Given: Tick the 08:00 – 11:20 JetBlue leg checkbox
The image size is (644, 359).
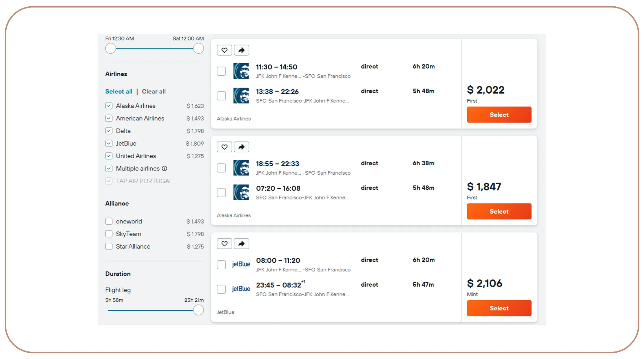Looking at the screenshot, I should 221,264.
